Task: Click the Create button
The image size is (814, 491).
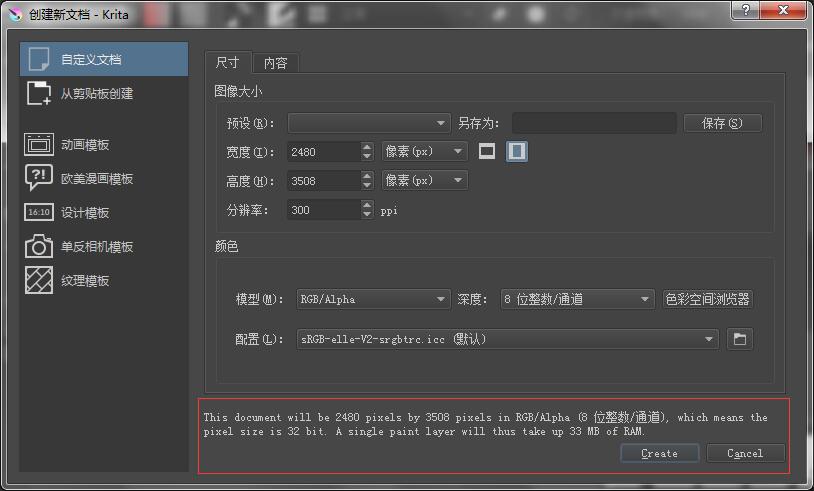Action: [659, 454]
